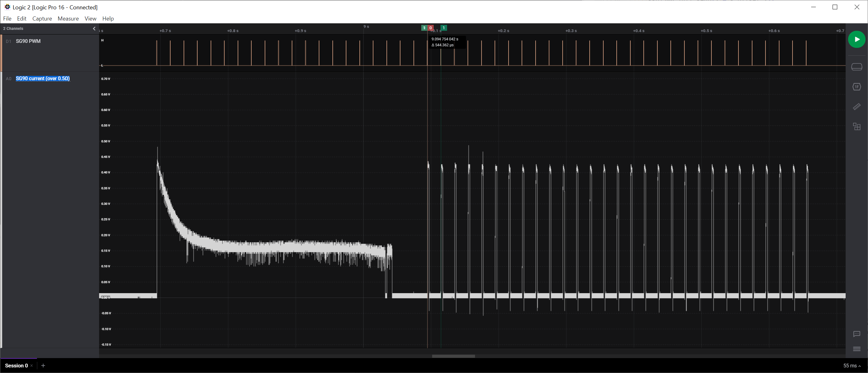The width and height of the screenshot is (868, 373).
Task: Expand the 55 ms zoom indicator
Action: click(x=852, y=366)
